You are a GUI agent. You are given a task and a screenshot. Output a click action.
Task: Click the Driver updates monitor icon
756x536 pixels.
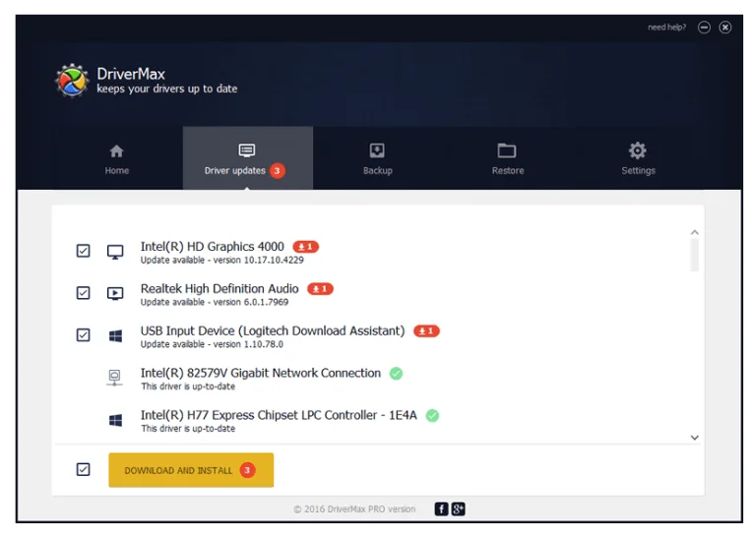tap(247, 150)
